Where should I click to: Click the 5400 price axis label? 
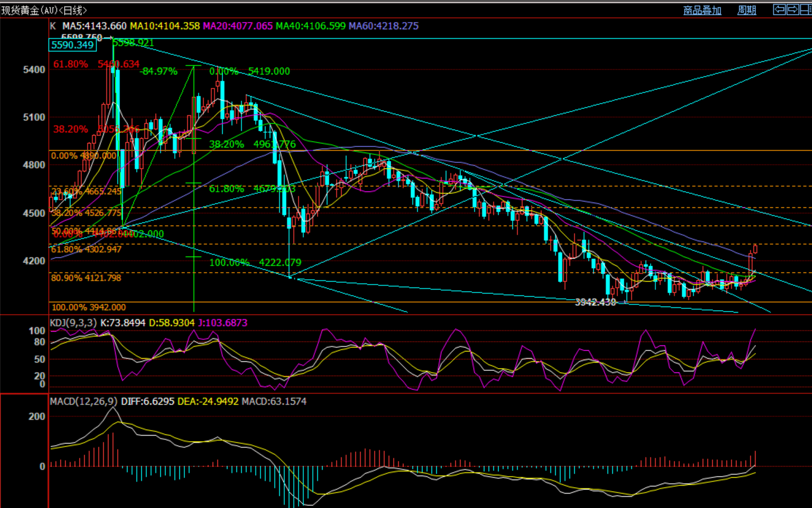(x=34, y=70)
